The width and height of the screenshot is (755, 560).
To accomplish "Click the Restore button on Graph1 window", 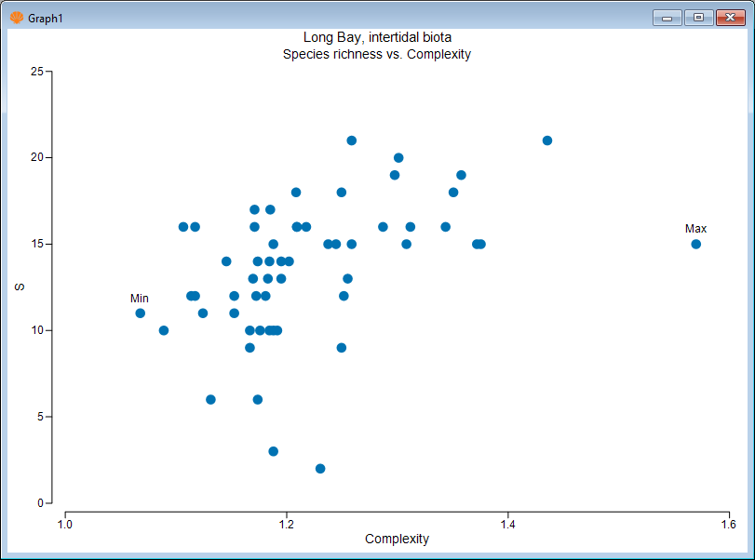I will 697,17.
